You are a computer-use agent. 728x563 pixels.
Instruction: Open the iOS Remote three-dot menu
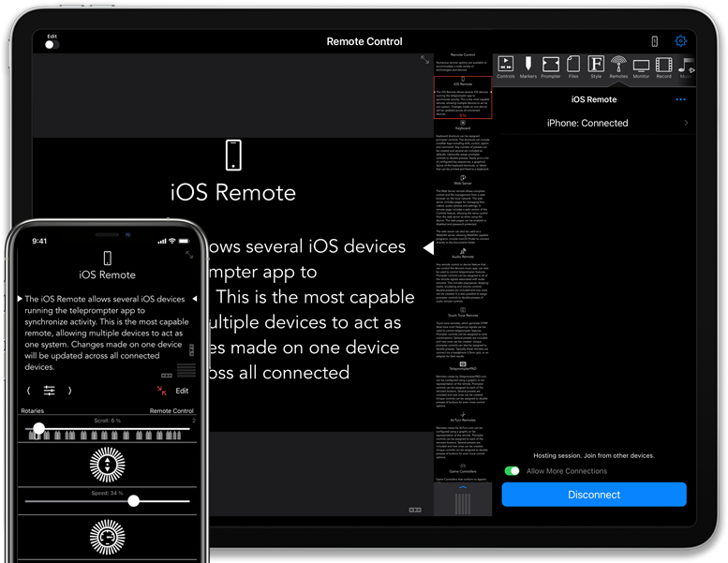click(680, 99)
